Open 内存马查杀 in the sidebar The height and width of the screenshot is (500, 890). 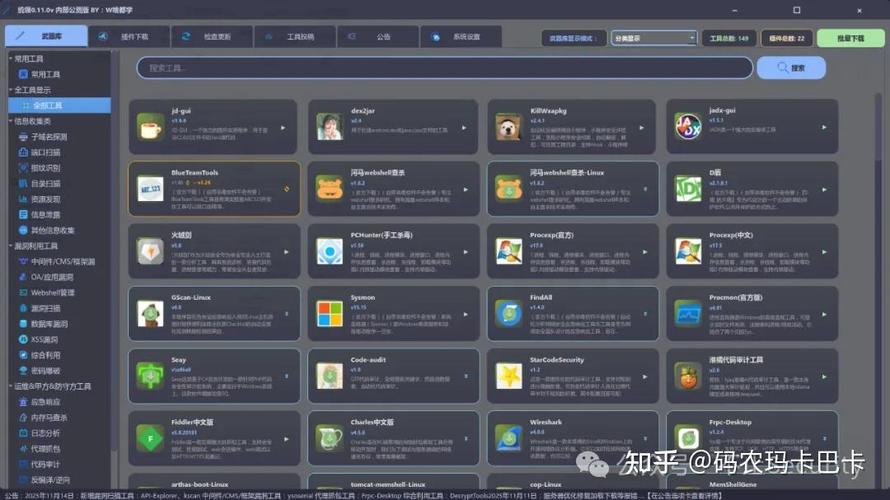(x=60, y=417)
